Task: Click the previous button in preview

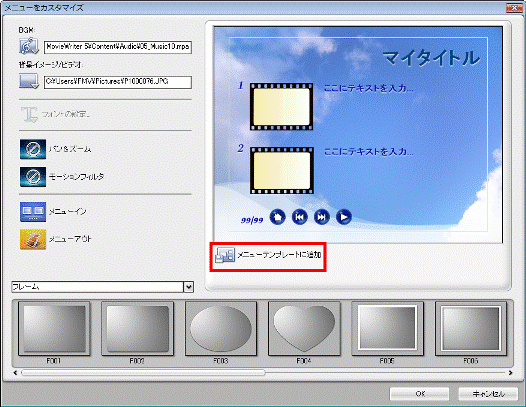Action: tap(300, 217)
